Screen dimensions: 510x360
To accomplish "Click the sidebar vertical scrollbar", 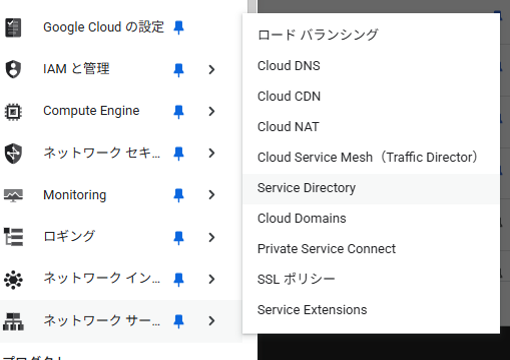I will pyautogui.click(x=252, y=7).
